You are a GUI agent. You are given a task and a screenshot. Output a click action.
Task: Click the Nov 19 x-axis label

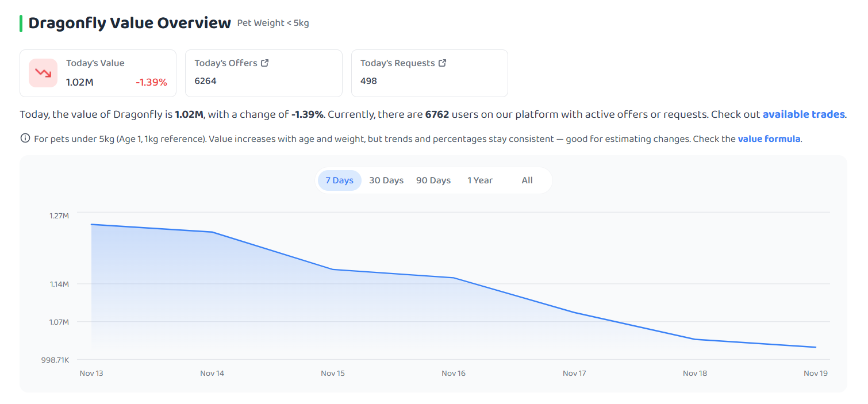(x=815, y=374)
